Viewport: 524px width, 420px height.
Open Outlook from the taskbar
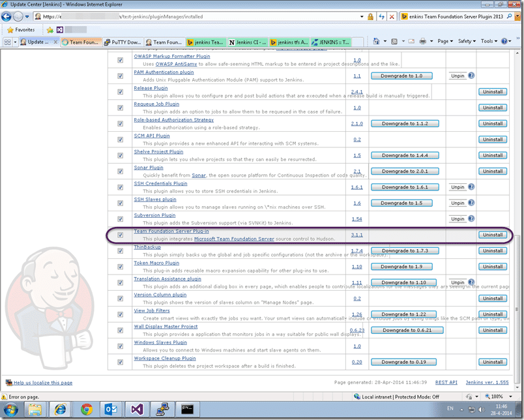[x=111, y=410]
